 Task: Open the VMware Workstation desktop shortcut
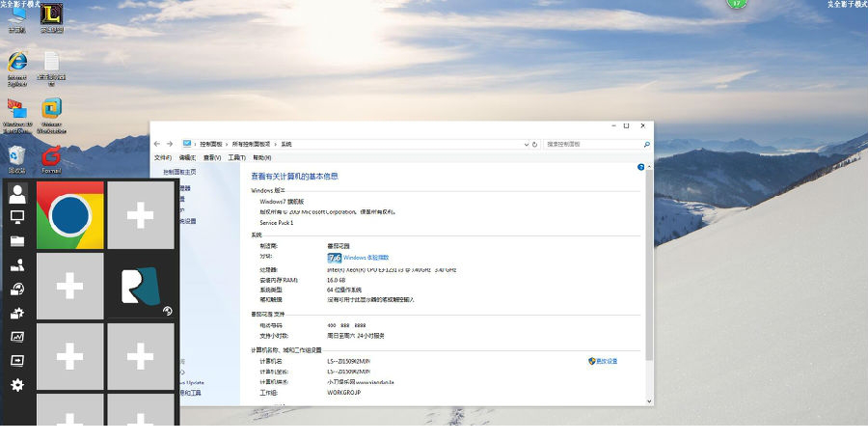point(51,116)
